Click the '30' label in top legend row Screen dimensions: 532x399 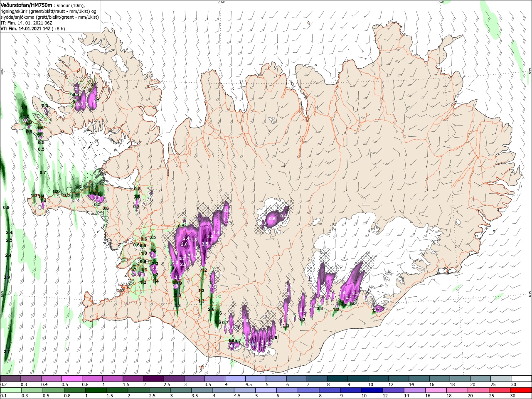513,384
